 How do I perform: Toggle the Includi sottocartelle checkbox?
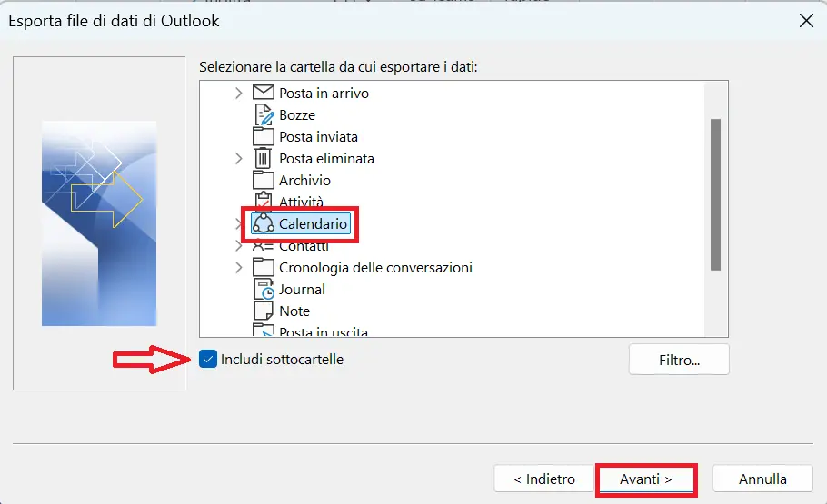(x=208, y=359)
